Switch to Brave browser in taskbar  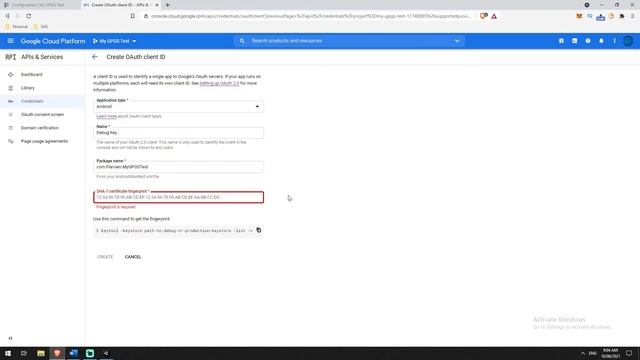(57, 353)
